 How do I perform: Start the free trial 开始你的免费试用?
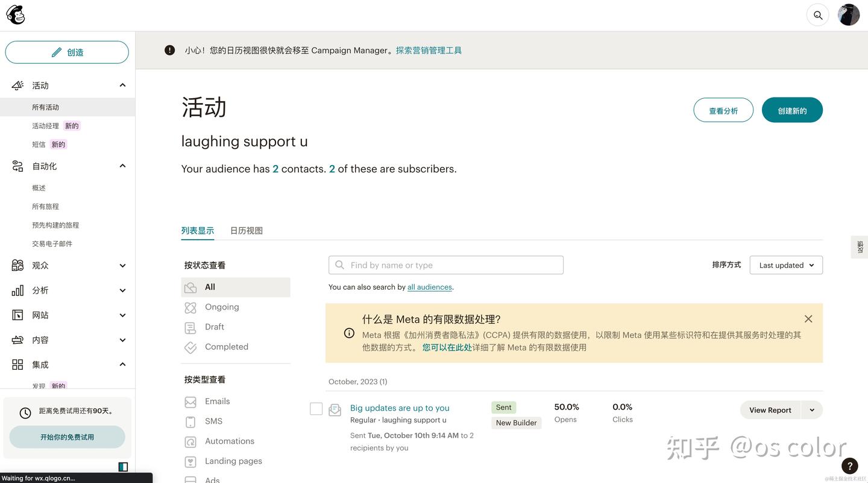coord(67,437)
